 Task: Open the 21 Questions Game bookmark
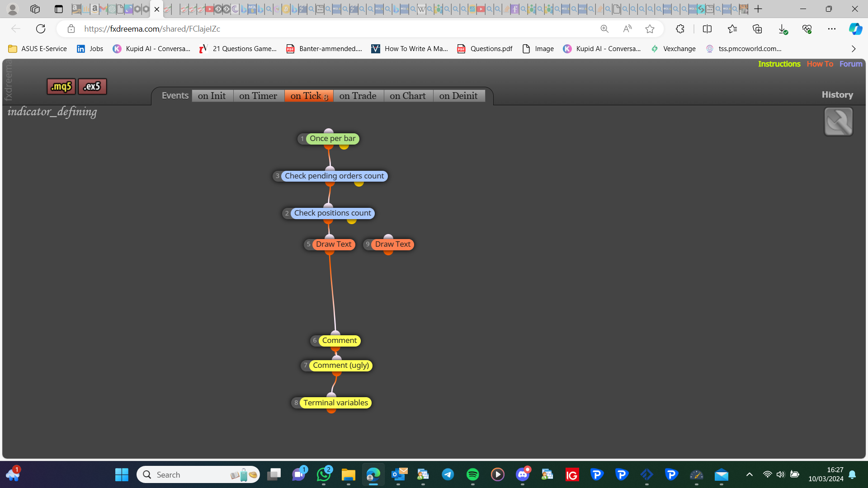click(x=238, y=49)
